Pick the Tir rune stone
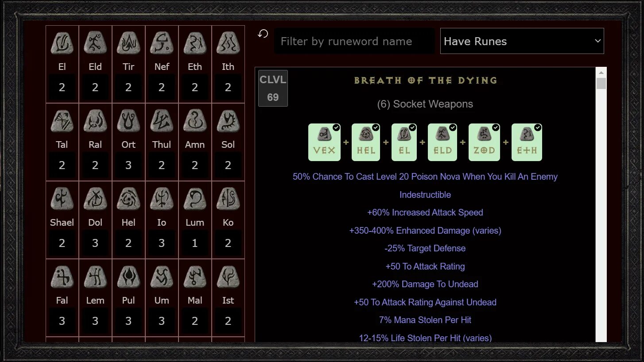 pyautogui.click(x=128, y=43)
